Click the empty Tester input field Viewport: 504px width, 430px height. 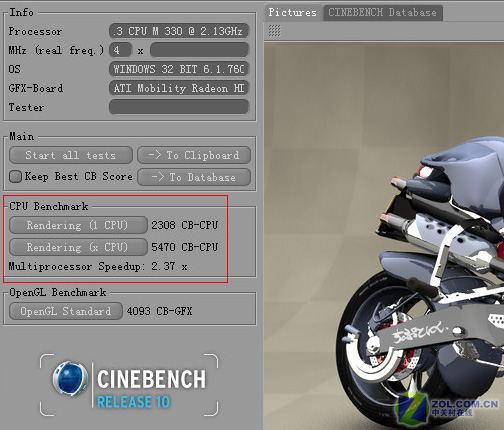tap(179, 107)
